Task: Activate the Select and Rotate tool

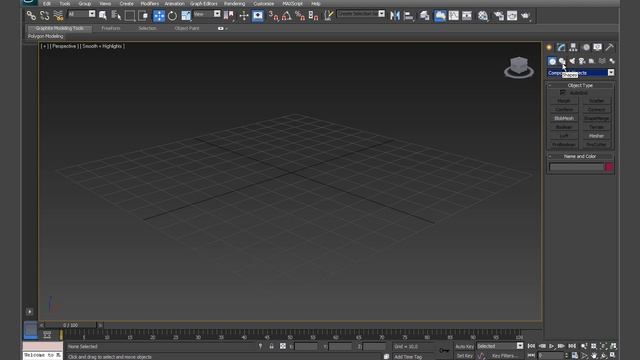Action: click(x=172, y=16)
